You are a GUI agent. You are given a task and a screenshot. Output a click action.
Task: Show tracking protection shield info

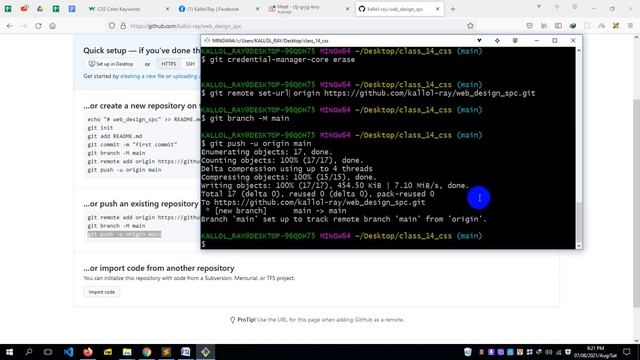point(112,26)
